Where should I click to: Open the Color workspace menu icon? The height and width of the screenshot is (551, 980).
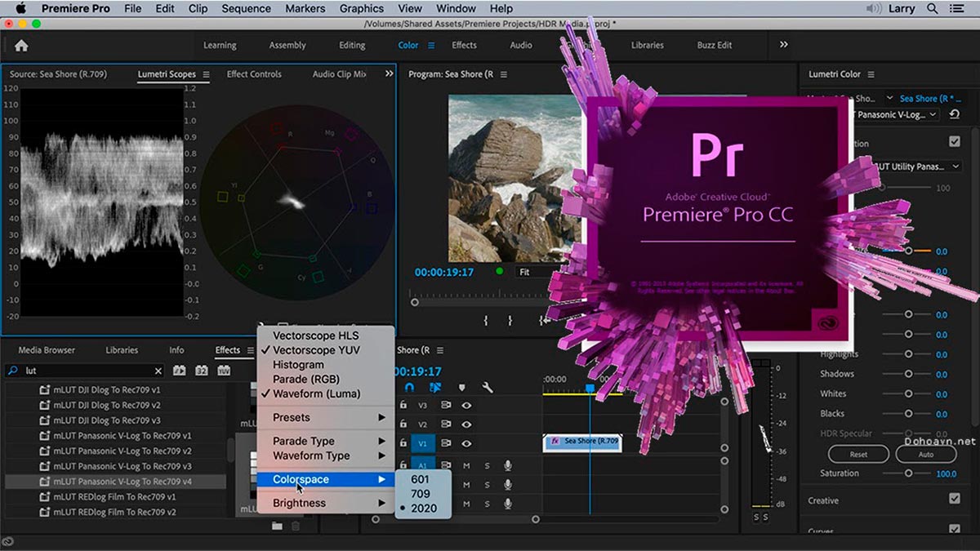pyautogui.click(x=431, y=46)
